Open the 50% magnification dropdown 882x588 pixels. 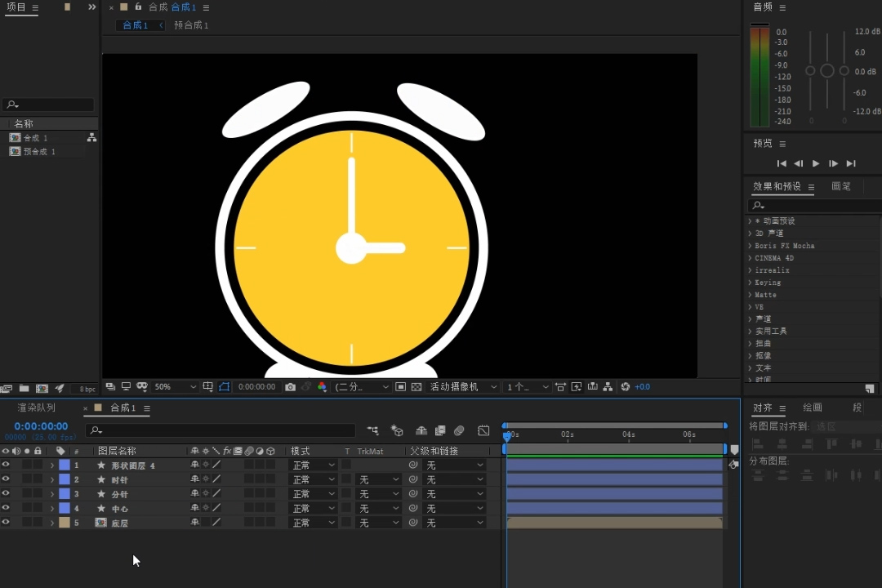(x=175, y=387)
